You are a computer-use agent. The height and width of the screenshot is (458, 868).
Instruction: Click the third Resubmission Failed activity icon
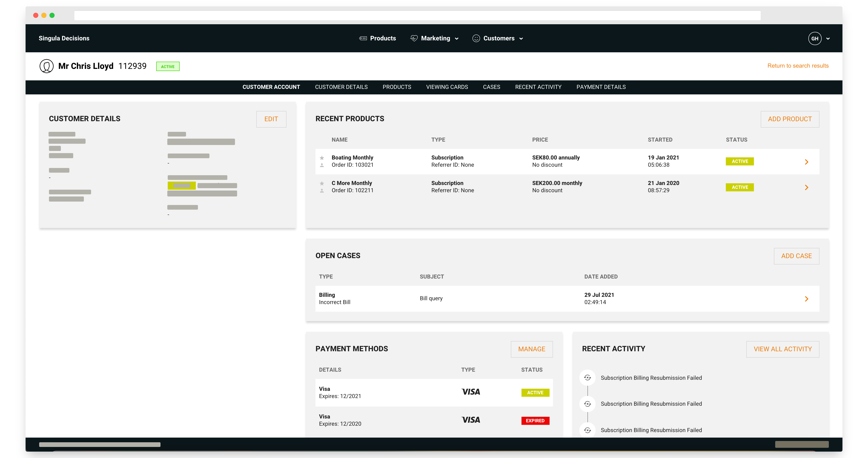(x=587, y=430)
